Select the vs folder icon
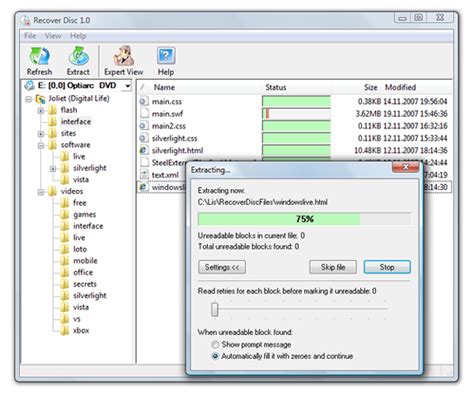 pos(65,319)
